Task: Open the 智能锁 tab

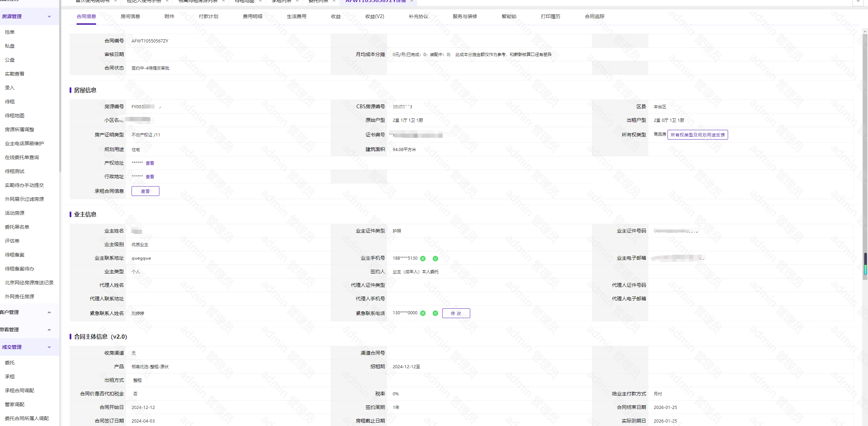Action: coord(509,16)
